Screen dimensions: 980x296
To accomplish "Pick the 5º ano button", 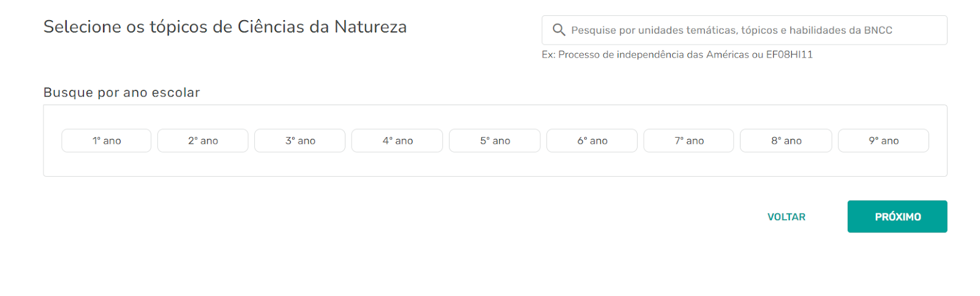I will (495, 141).
